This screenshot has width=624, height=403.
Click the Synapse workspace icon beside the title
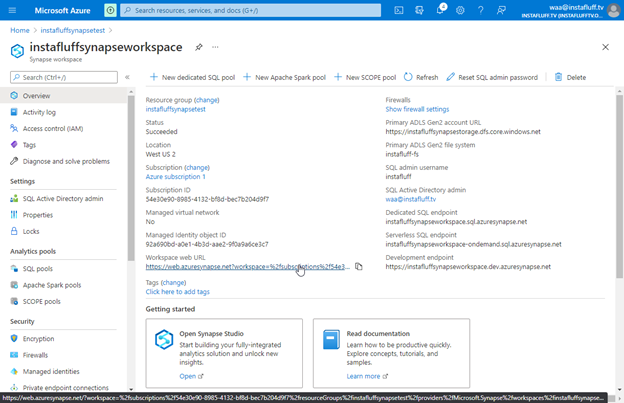pos(17,51)
